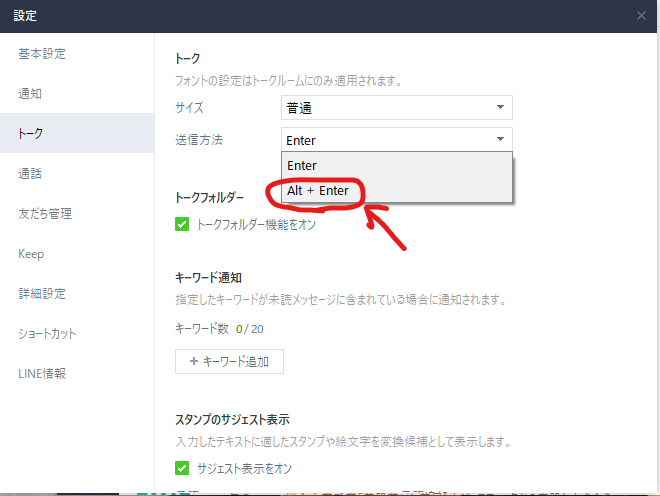Open the 友だち管理 section
This screenshot has width=660, height=496.
(x=45, y=213)
